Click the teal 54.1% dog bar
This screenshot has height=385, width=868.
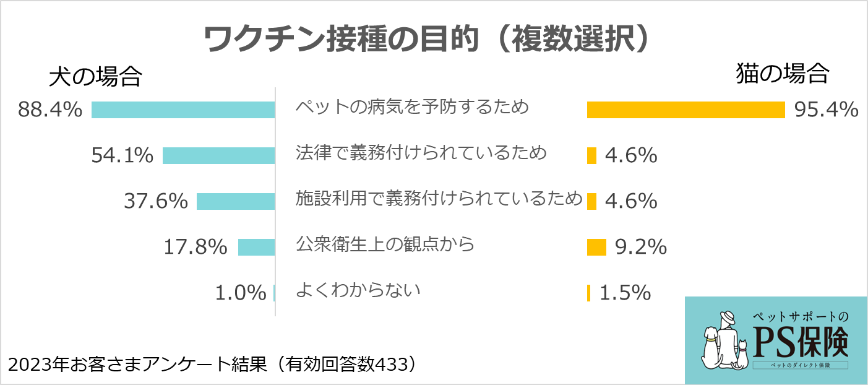tap(218, 155)
